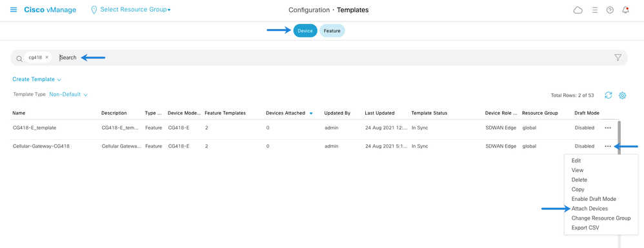This screenshot has width=644, height=248.
Task: Sort by Name column header
Action: 19,113
